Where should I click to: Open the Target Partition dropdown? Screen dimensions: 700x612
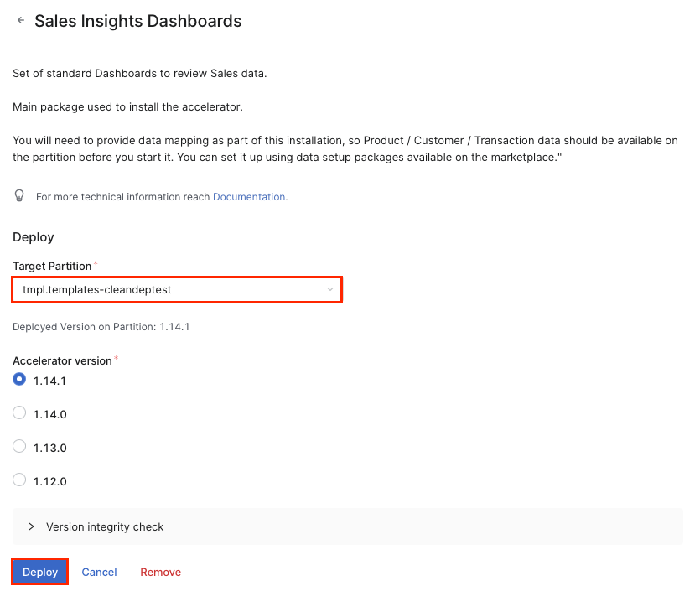click(176, 289)
